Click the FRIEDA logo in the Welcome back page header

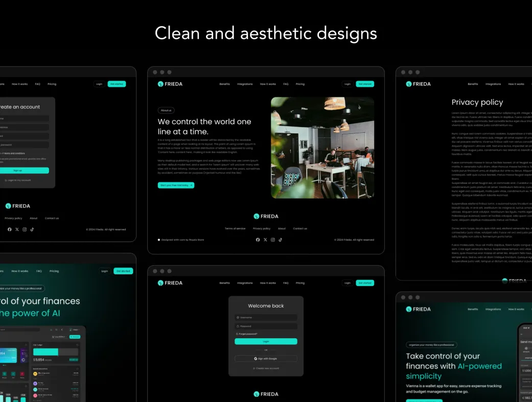point(170,283)
